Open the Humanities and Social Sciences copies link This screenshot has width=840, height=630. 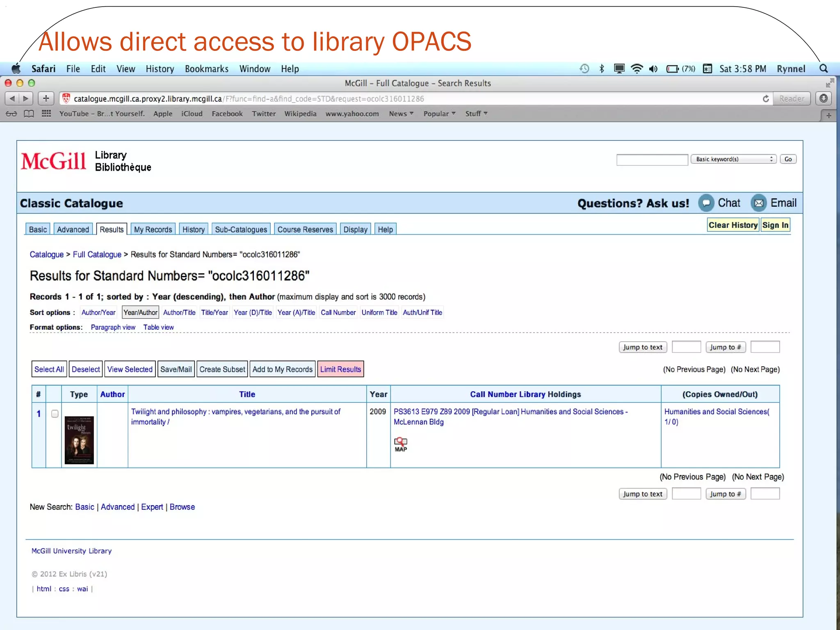point(717,417)
